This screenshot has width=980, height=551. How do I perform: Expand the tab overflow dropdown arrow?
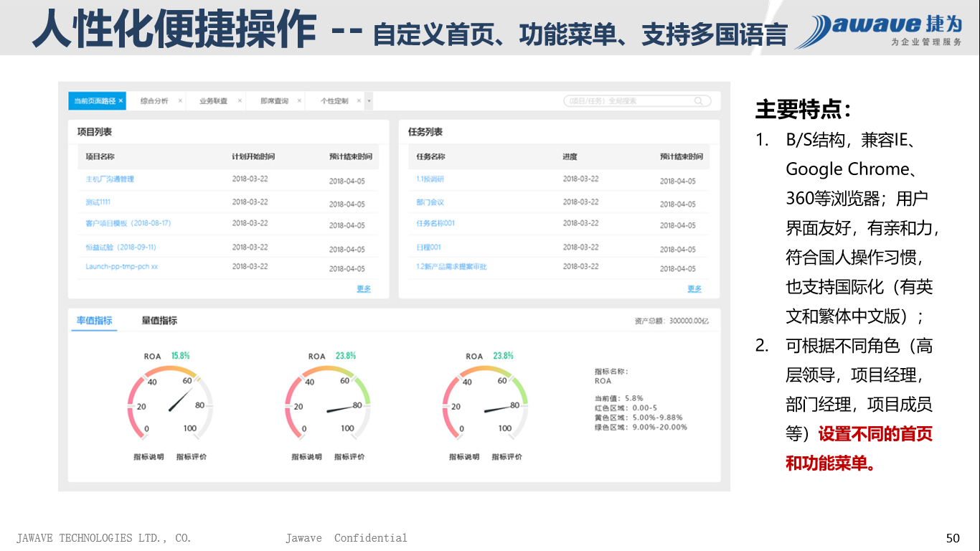pyautogui.click(x=369, y=101)
